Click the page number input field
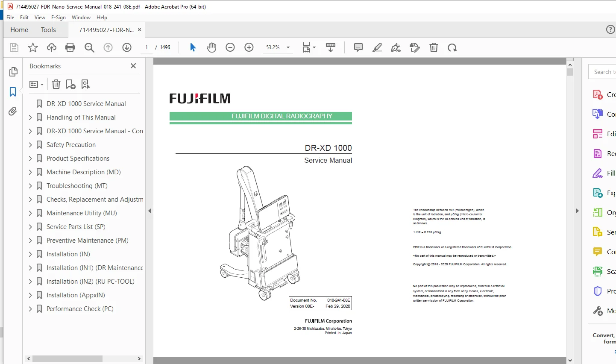This screenshot has width=616, height=364. click(147, 47)
